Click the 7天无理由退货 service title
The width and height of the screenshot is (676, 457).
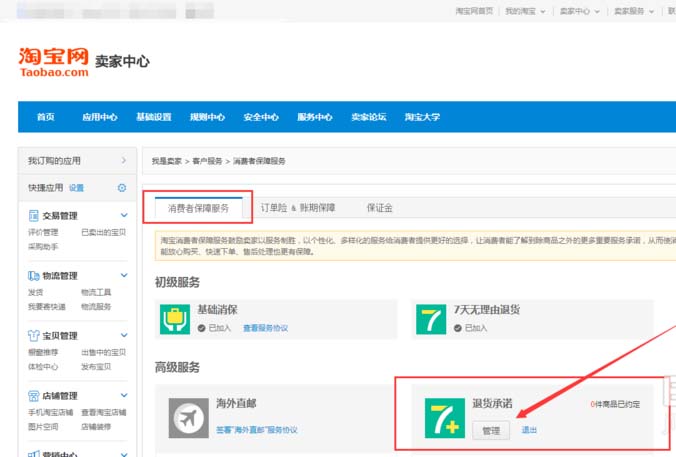coord(487,310)
